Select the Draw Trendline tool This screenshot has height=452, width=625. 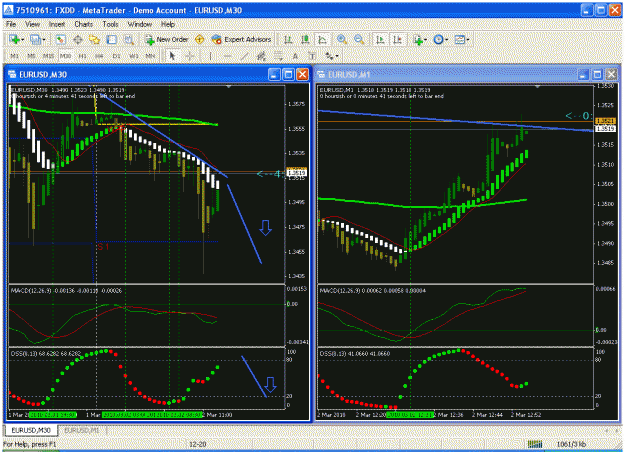(x=244, y=56)
